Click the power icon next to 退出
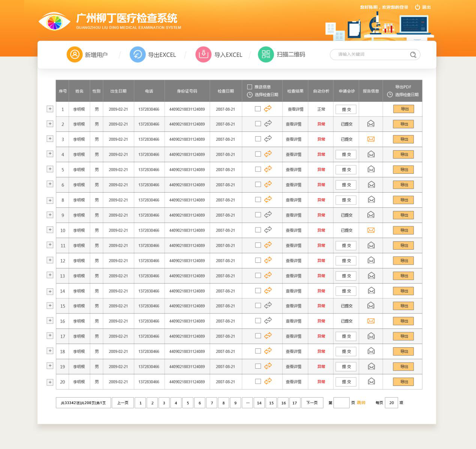The image size is (476, 449). click(417, 7)
